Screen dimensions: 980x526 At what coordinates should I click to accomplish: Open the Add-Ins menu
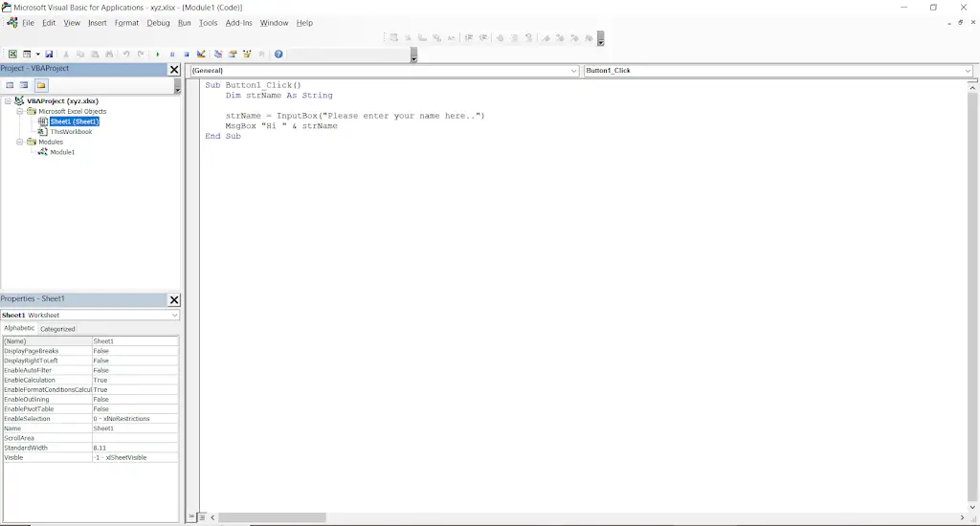pyautogui.click(x=238, y=23)
